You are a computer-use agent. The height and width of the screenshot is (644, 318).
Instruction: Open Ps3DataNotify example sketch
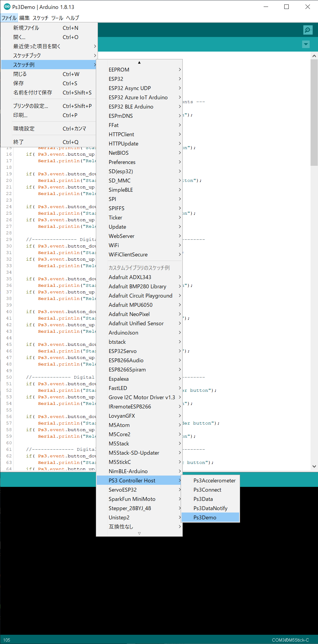tap(210, 508)
